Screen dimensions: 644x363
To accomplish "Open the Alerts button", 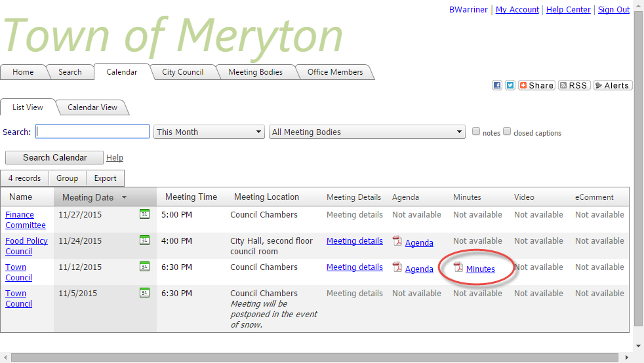I will coord(613,85).
